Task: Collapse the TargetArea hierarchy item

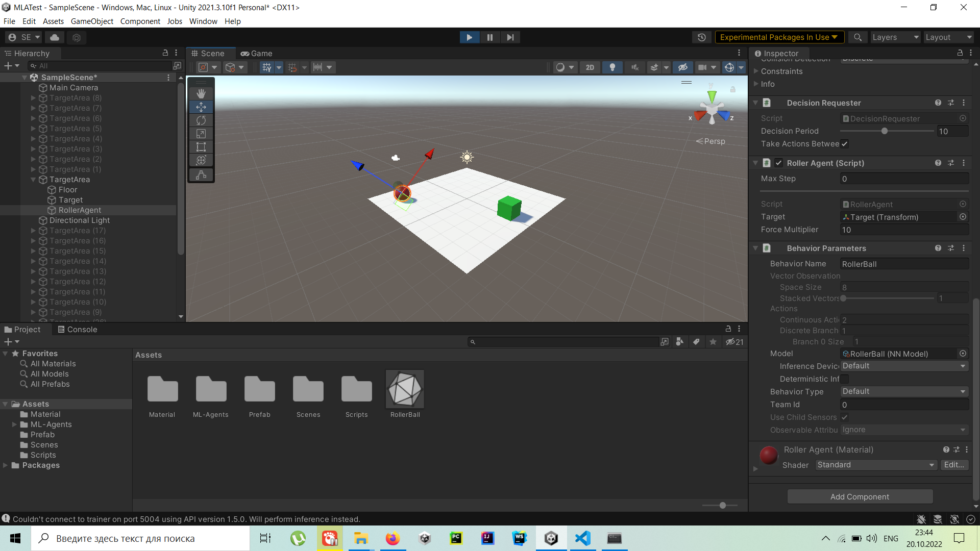Action: coord(33,180)
